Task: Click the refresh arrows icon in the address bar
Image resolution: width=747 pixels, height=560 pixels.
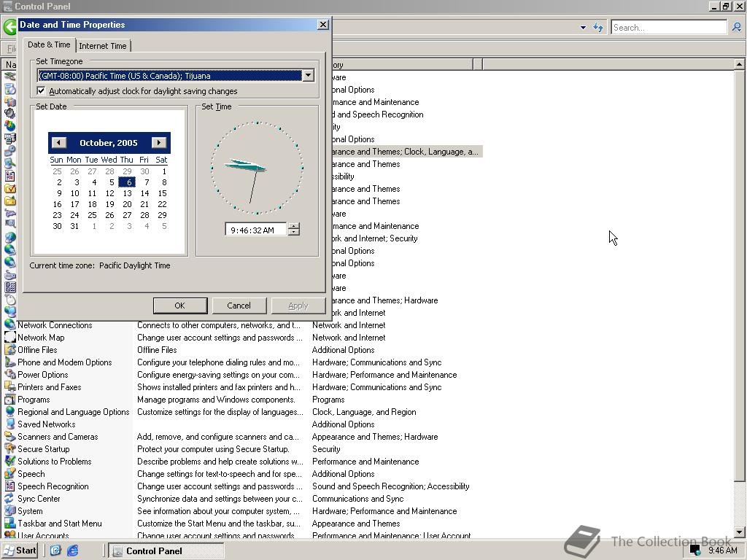Action: (x=598, y=27)
